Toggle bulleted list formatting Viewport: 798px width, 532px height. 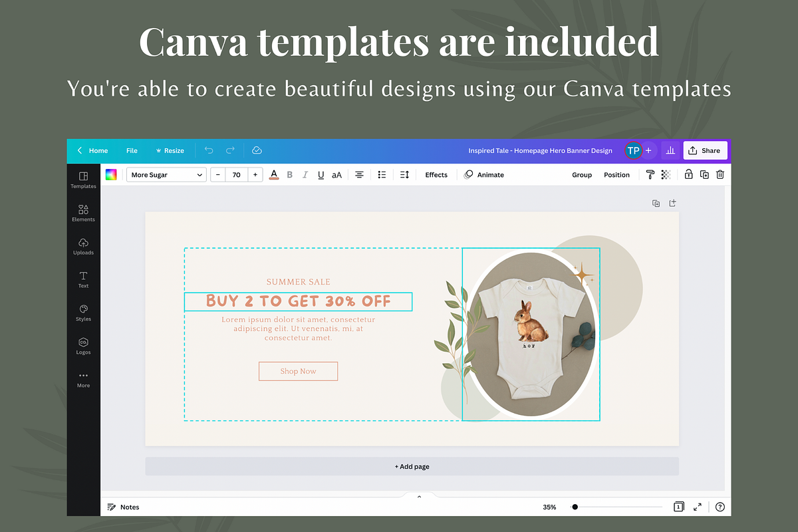click(382, 175)
